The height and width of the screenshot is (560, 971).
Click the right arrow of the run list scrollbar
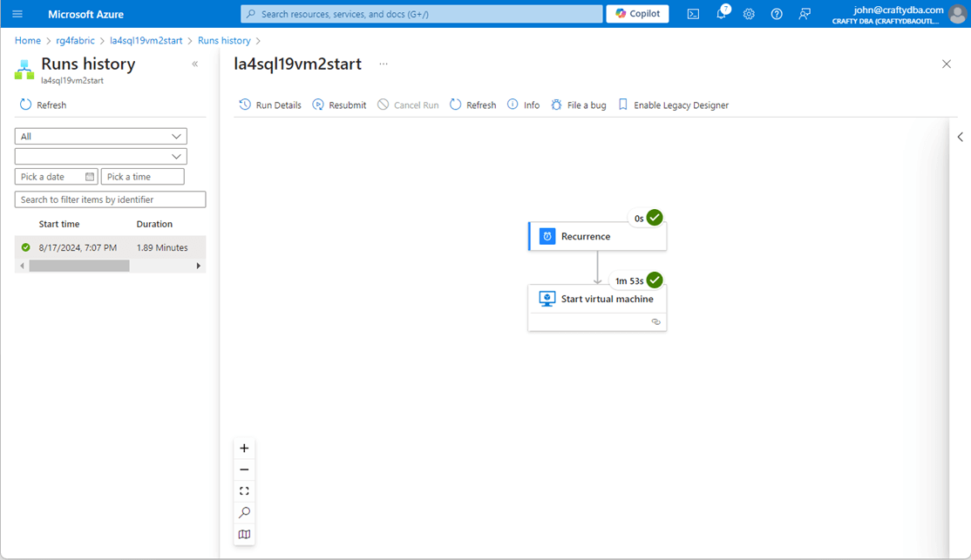pyautogui.click(x=198, y=266)
